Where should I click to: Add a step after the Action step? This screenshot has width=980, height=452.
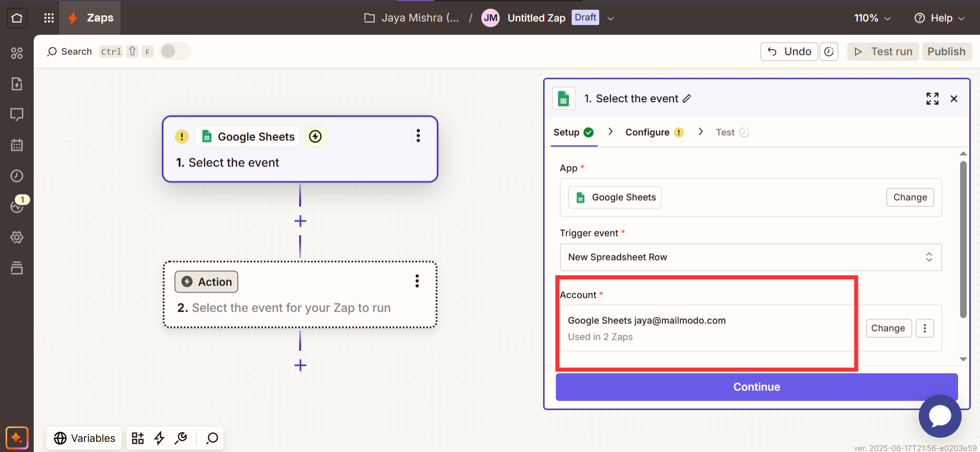[x=300, y=365]
